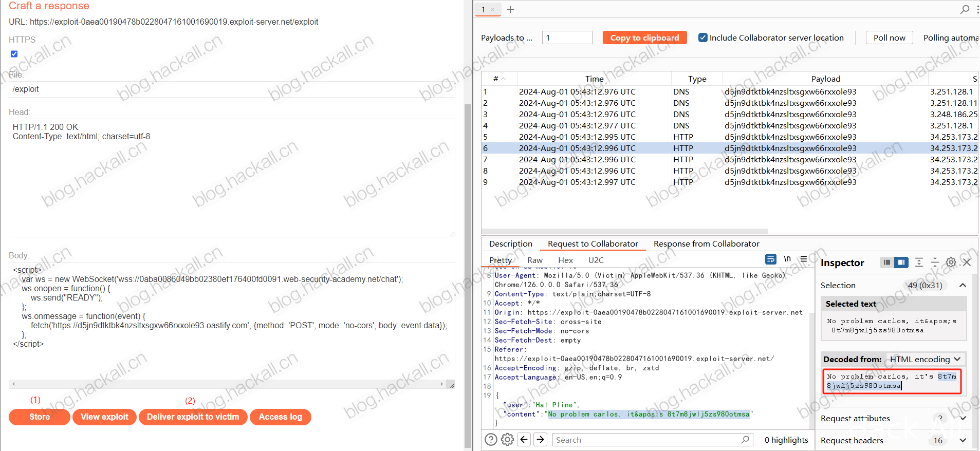Open the help question-mark icon below the request viewer

pyautogui.click(x=491, y=439)
